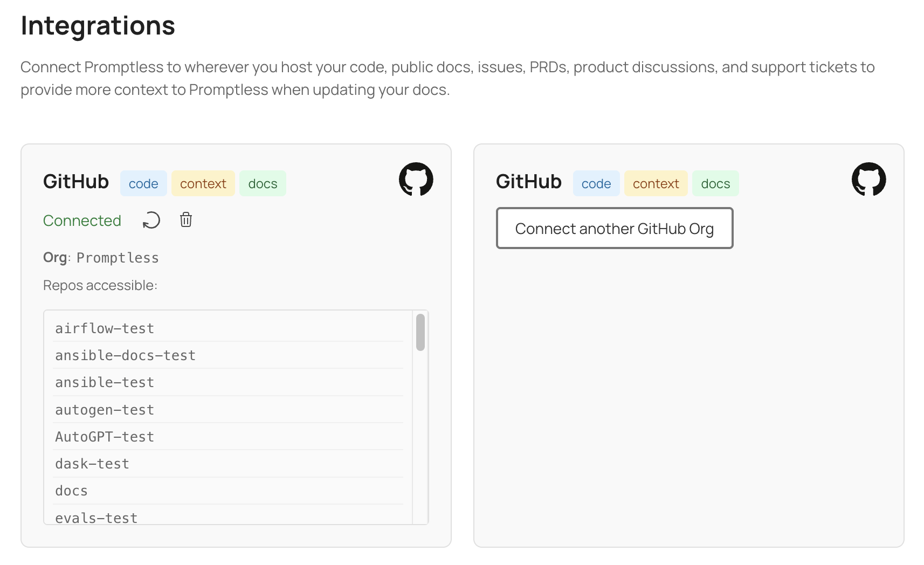The image size is (924, 565).
Task: Select the docs badge on the connected card
Action: (263, 183)
